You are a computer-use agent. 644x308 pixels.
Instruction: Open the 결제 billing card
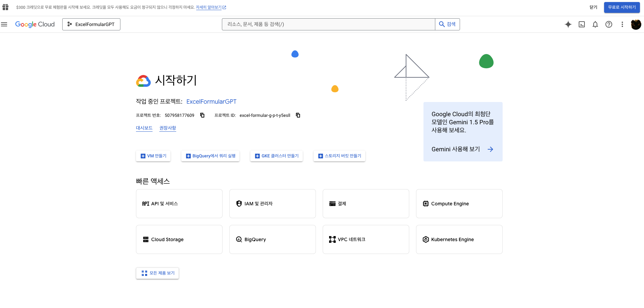pos(366,204)
